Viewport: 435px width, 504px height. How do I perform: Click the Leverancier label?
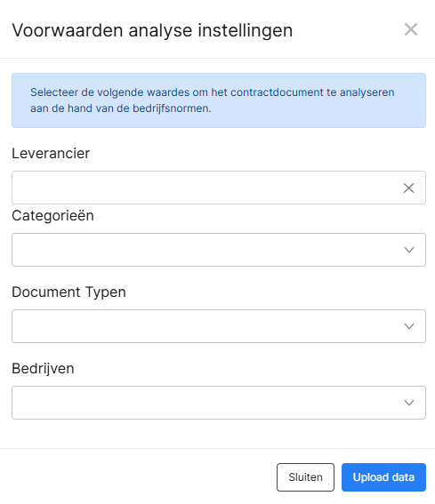(51, 153)
